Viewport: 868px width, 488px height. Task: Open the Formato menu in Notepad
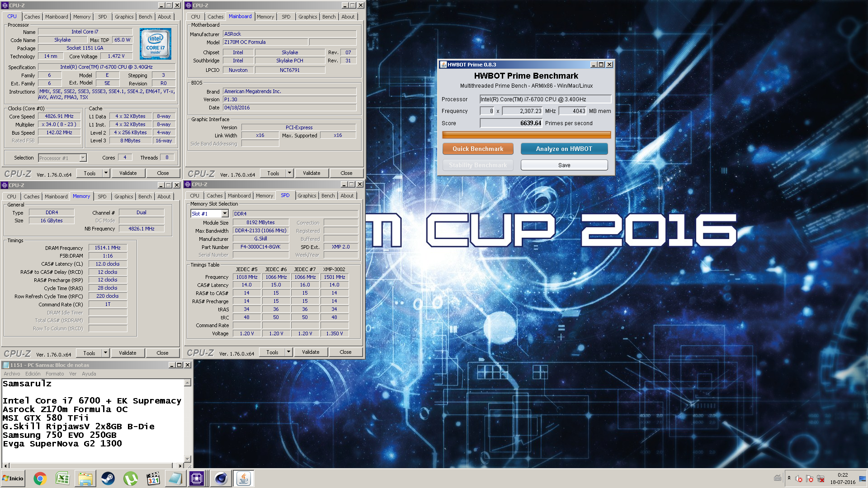point(55,374)
